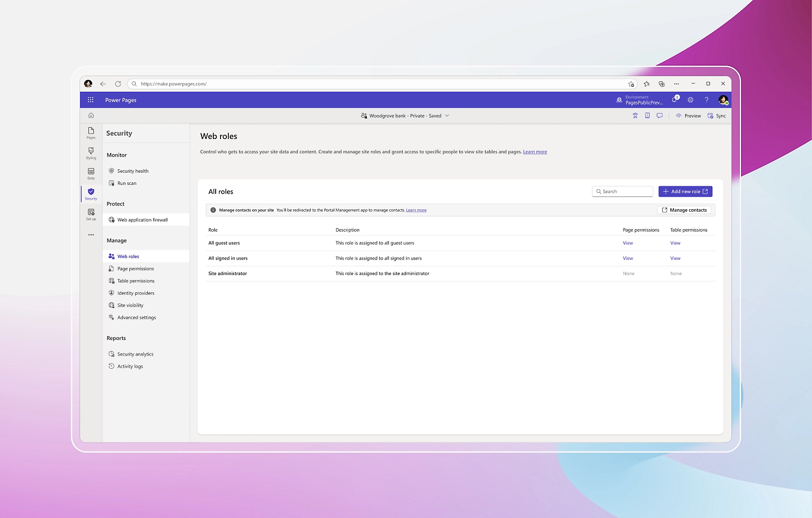
Task: Open the app launcher waffle icon
Action: click(91, 100)
